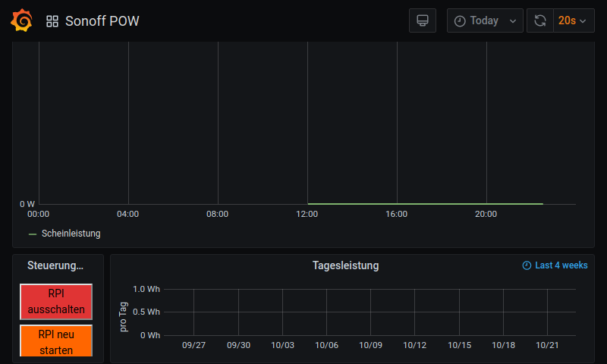Open the Today time range dropdown
The height and width of the screenshot is (364, 607).
(x=485, y=20)
